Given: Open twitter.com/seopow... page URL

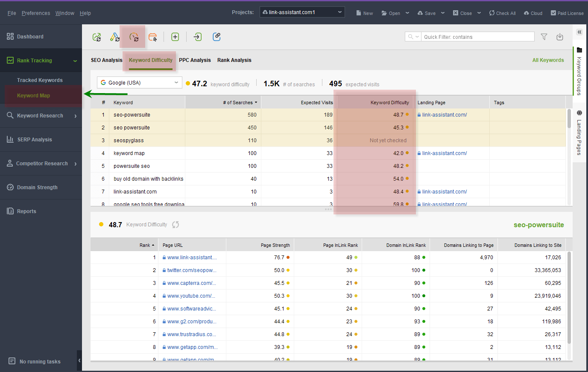Looking at the screenshot, I should [x=192, y=270].
